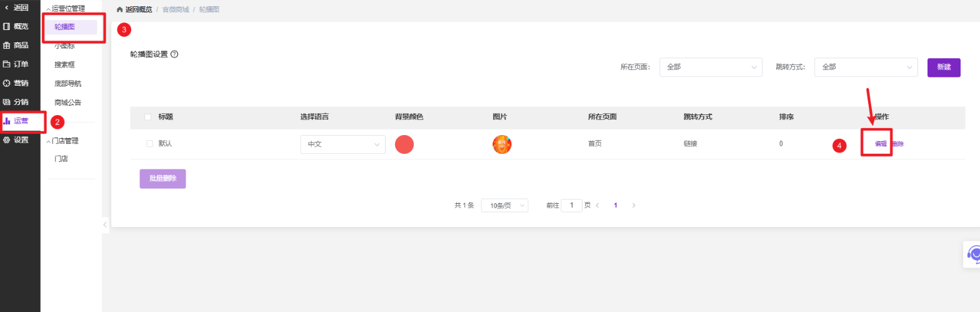Tick the checkbox for the 默认 row
Viewport: 980px width, 312px height.
[x=149, y=144]
